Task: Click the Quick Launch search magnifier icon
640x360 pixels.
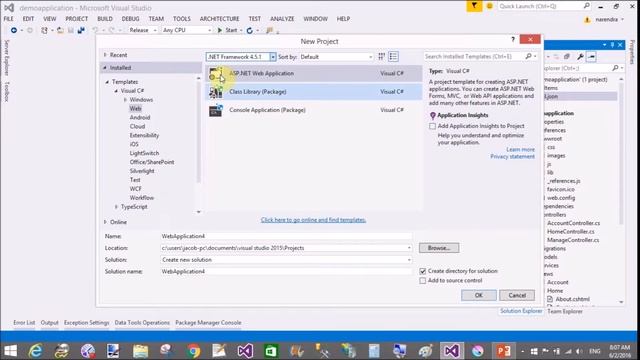Action: point(587,6)
